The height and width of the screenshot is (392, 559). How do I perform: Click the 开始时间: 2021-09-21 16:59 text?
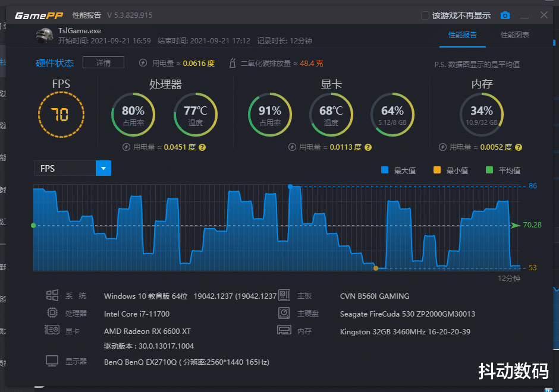click(105, 41)
